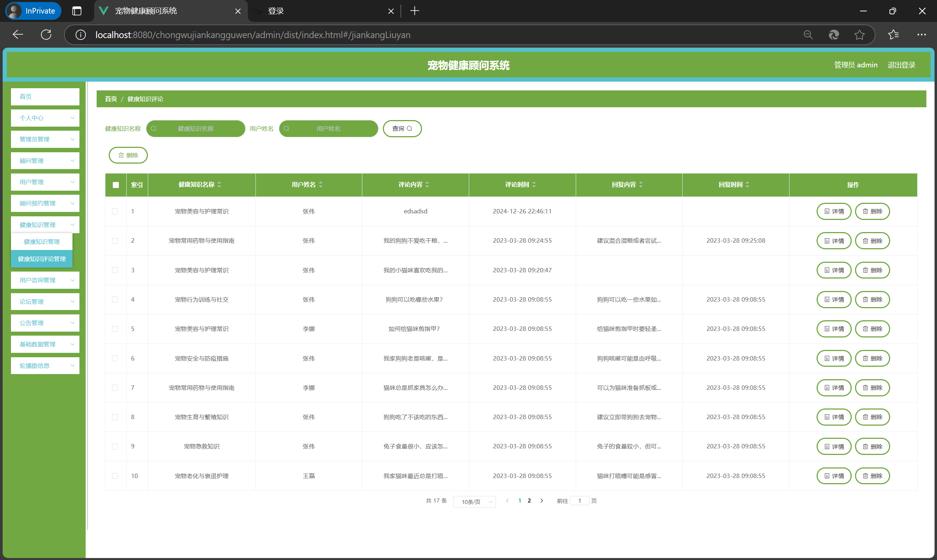Click 详情 button for row 2
The image size is (937, 560).
(x=834, y=241)
